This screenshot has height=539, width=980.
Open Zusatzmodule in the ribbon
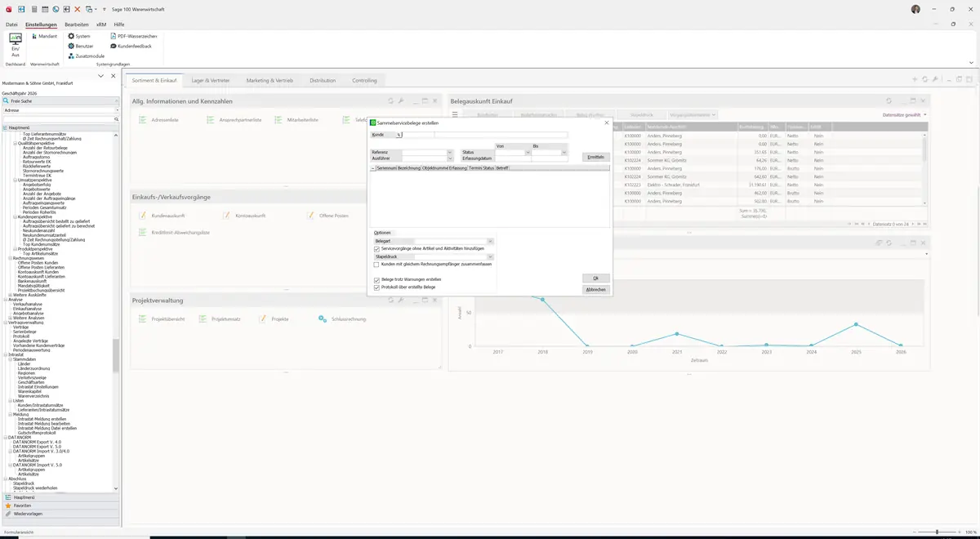click(86, 56)
